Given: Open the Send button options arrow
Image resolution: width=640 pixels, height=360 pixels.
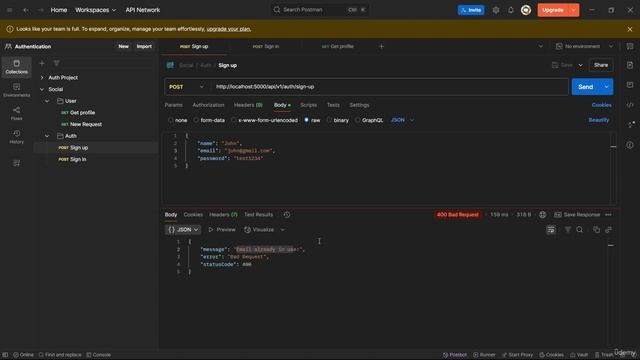Looking at the screenshot, I should pos(607,87).
